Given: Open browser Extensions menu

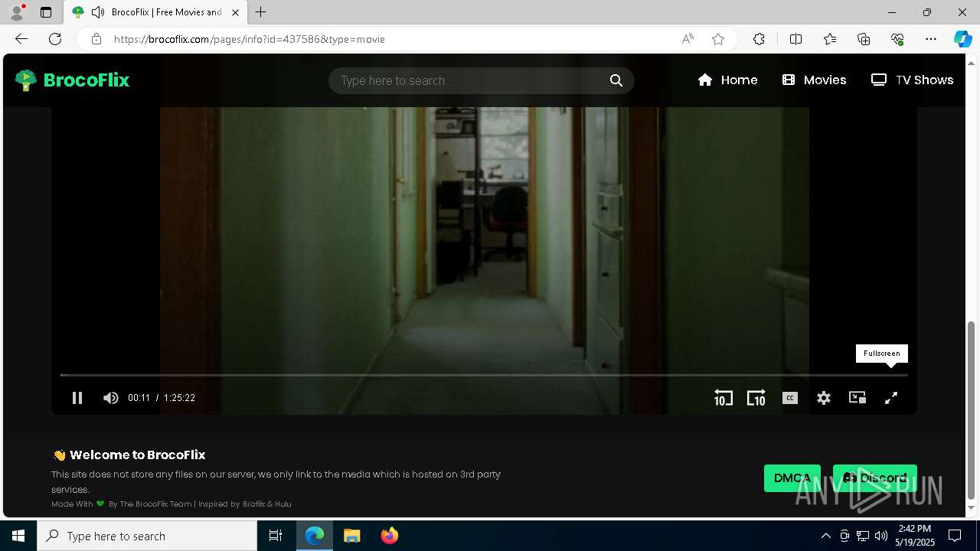Looking at the screenshot, I should pos(759,39).
